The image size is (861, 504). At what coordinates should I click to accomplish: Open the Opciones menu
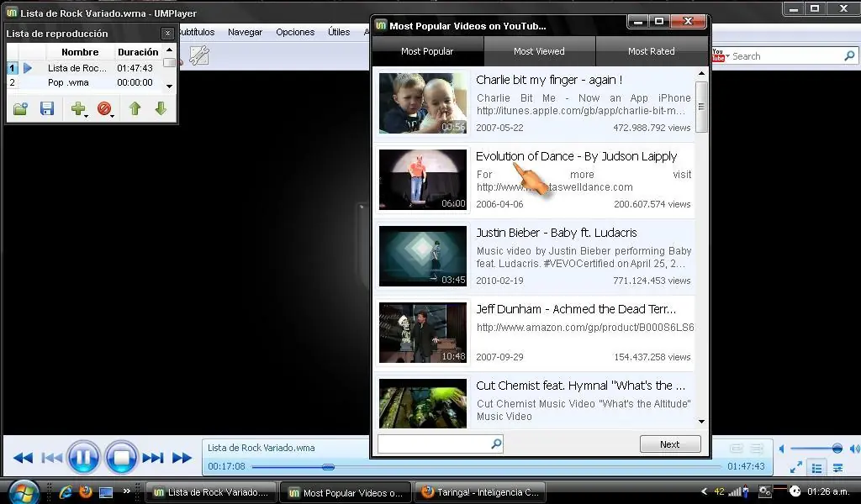[x=295, y=33]
